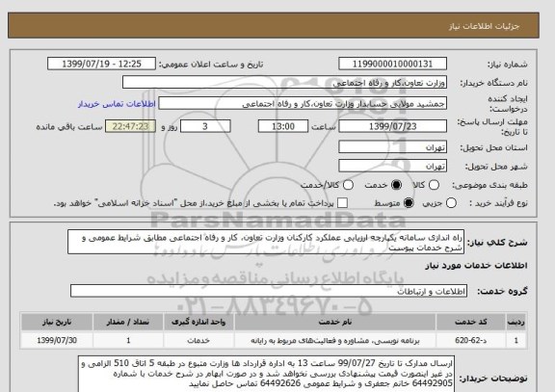The width and height of the screenshot is (555, 392).
Task: Click row number cell 1
Action: click(x=516, y=341)
